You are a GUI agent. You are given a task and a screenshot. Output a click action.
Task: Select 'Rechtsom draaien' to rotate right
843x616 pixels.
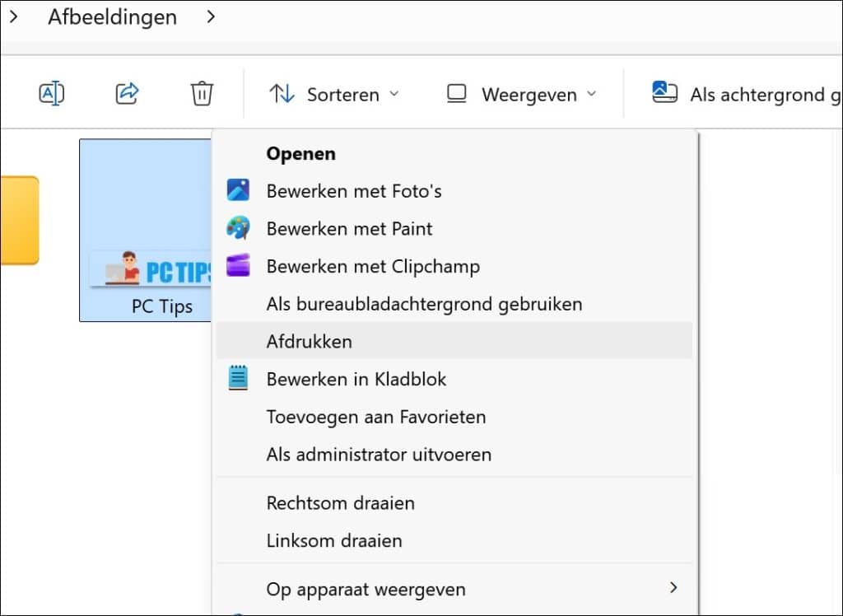pos(340,503)
